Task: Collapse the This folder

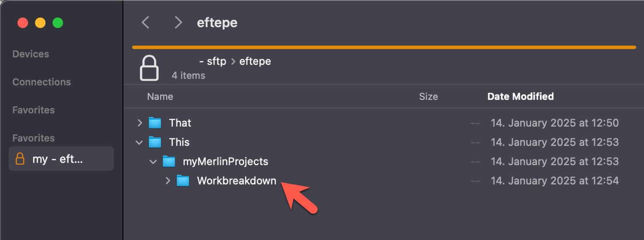Action: [140, 142]
